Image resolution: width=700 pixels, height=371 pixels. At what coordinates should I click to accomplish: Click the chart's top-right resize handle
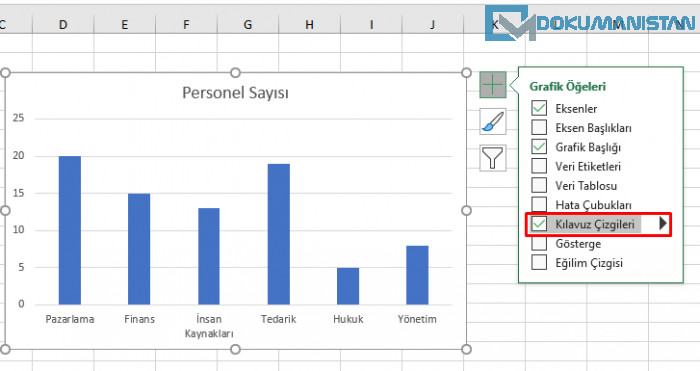click(x=466, y=73)
